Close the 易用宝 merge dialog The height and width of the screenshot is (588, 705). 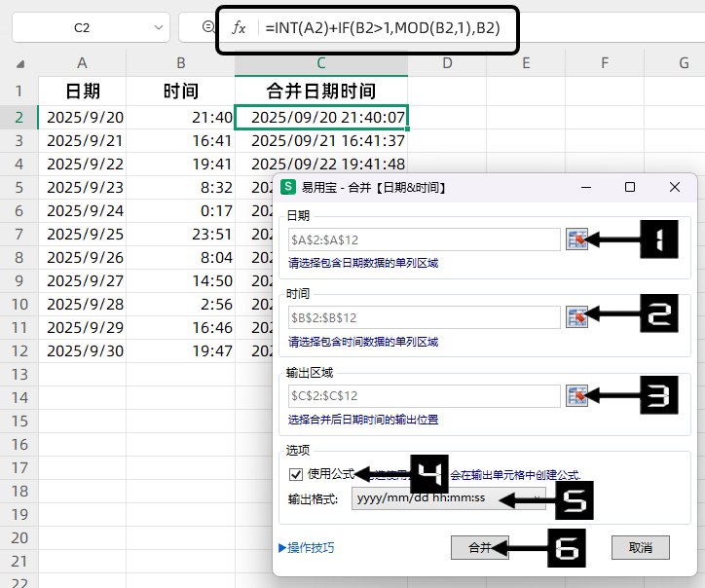(675, 187)
